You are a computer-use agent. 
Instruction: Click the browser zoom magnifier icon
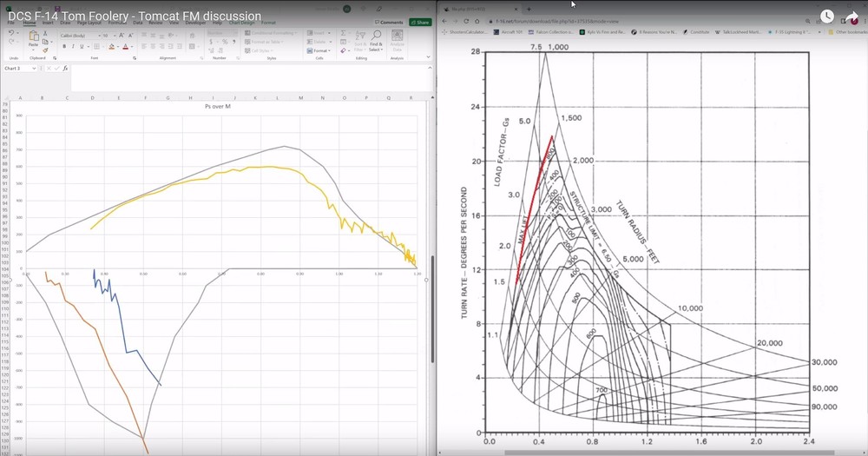click(x=807, y=21)
